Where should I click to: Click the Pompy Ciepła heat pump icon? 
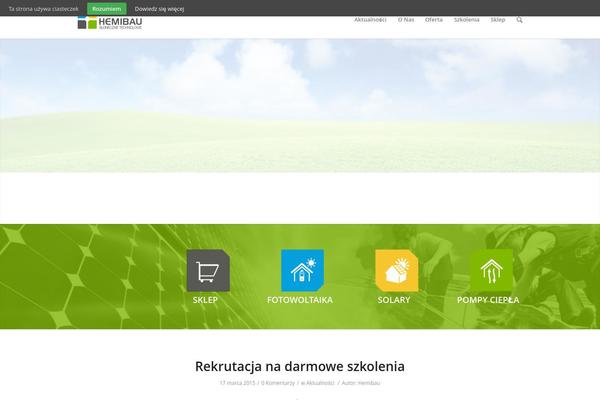[490, 270]
